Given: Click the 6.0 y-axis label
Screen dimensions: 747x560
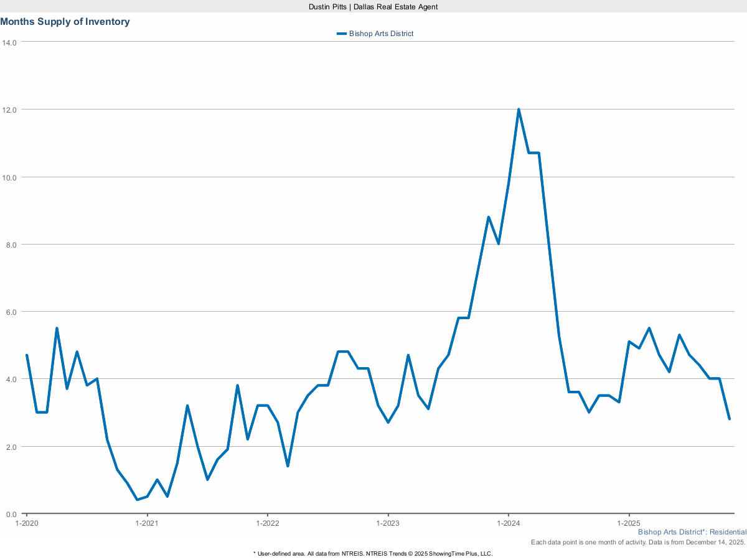Looking at the screenshot, I should [11, 312].
